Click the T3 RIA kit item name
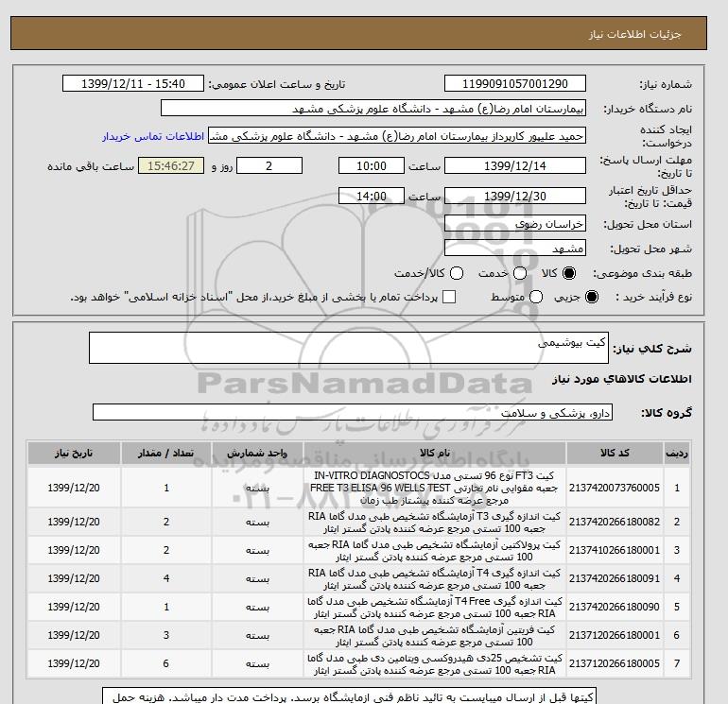The image size is (728, 704). pos(435,522)
